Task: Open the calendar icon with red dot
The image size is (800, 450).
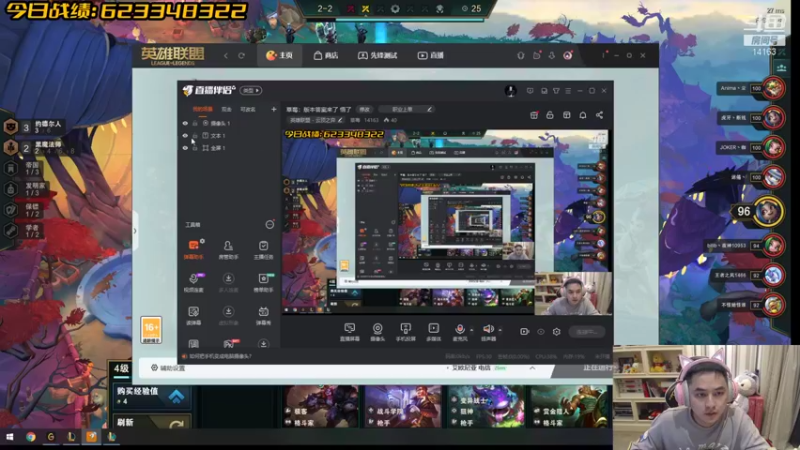Action: click(534, 115)
